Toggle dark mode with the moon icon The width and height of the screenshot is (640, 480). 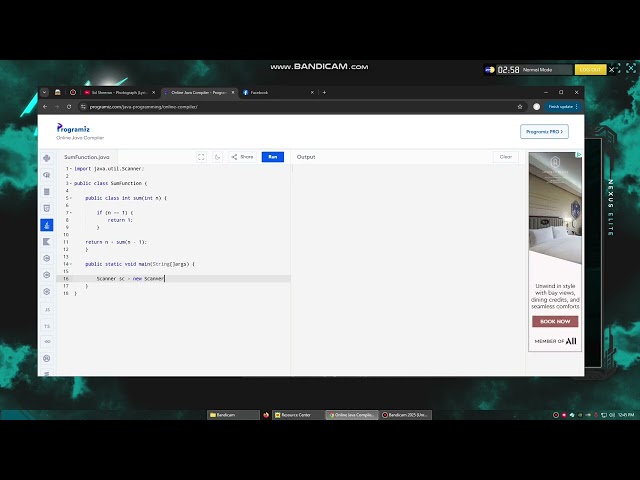pyautogui.click(x=217, y=157)
